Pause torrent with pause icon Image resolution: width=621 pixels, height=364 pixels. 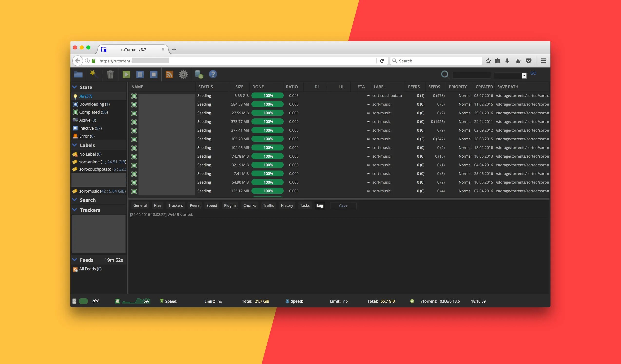[140, 74]
